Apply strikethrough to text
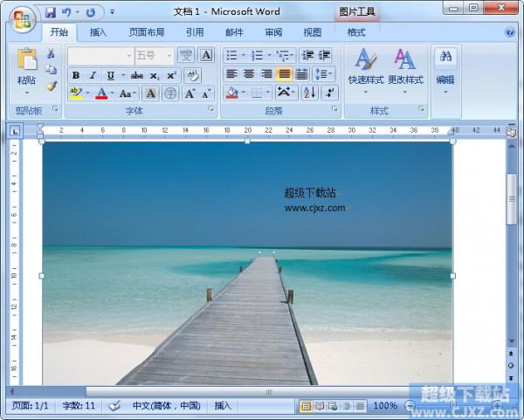The width and height of the screenshot is (524, 420). click(137, 75)
